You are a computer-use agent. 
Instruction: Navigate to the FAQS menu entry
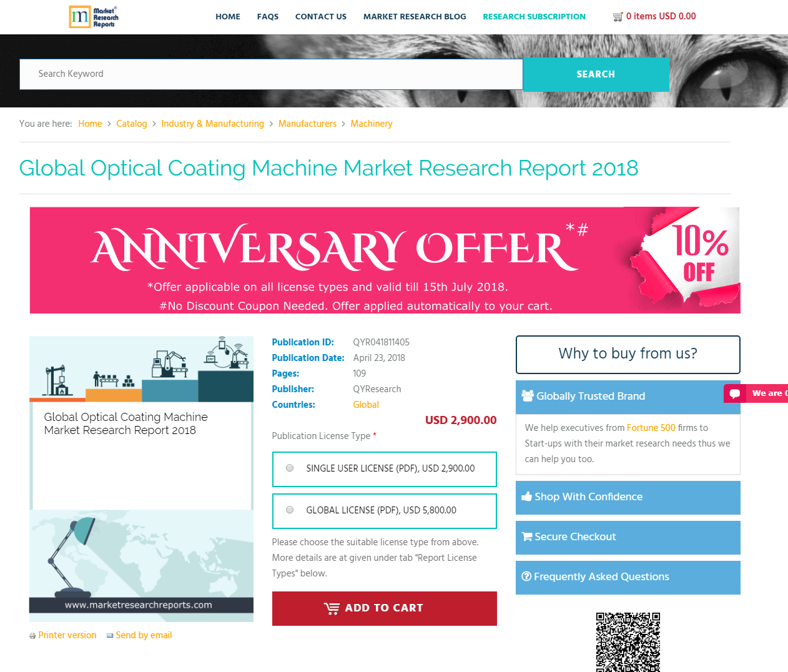point(268,17)
